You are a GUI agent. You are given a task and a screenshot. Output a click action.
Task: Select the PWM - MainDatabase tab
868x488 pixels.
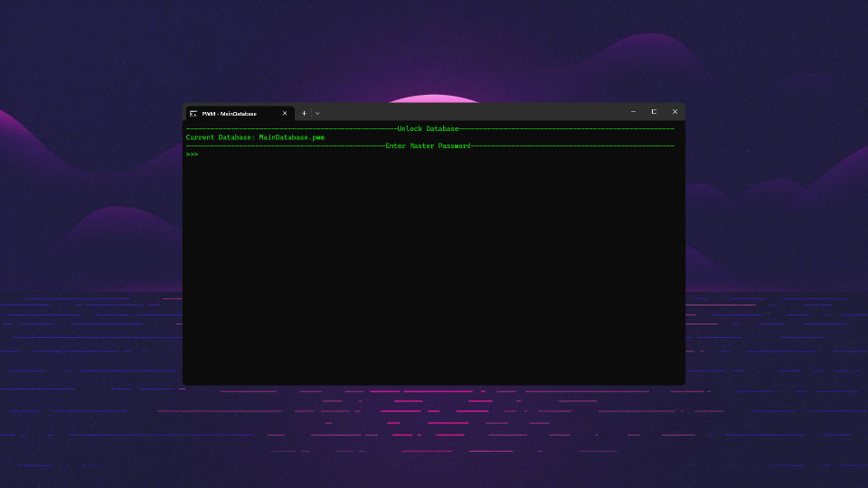pyautogui.click(x=235, y=113)
